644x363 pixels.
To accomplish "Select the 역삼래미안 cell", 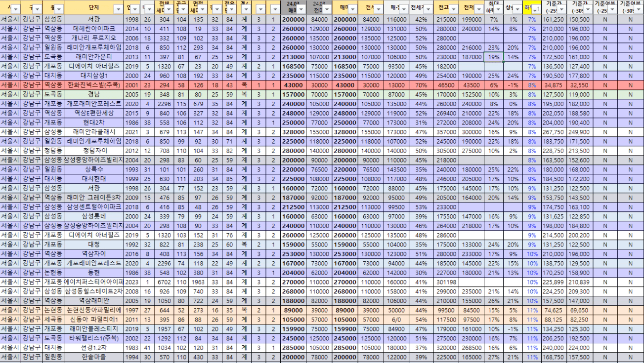I will [x=93, y=301].
